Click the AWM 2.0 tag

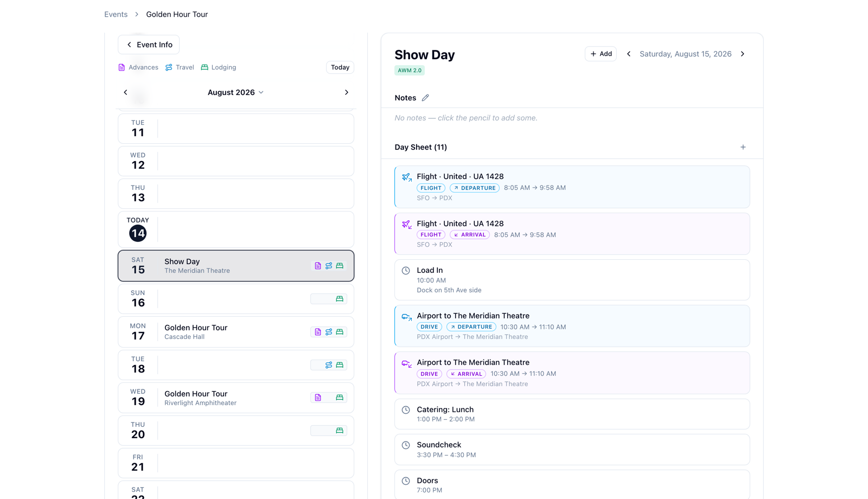point(410,71)
